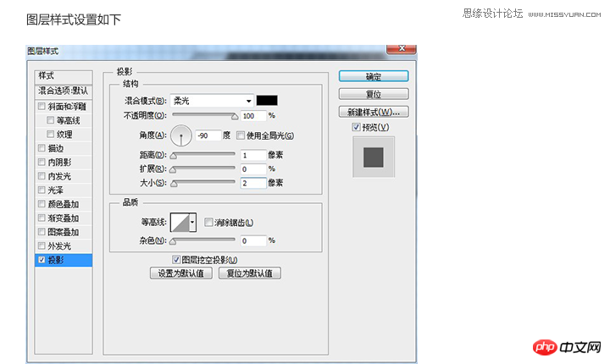Click the angle dial control

point(181,135)
